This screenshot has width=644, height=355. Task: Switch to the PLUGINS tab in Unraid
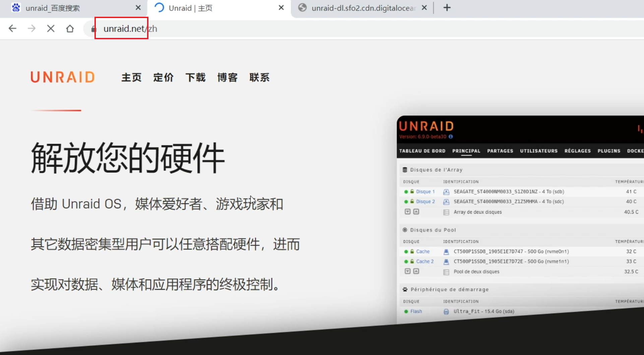click(609, 151)
